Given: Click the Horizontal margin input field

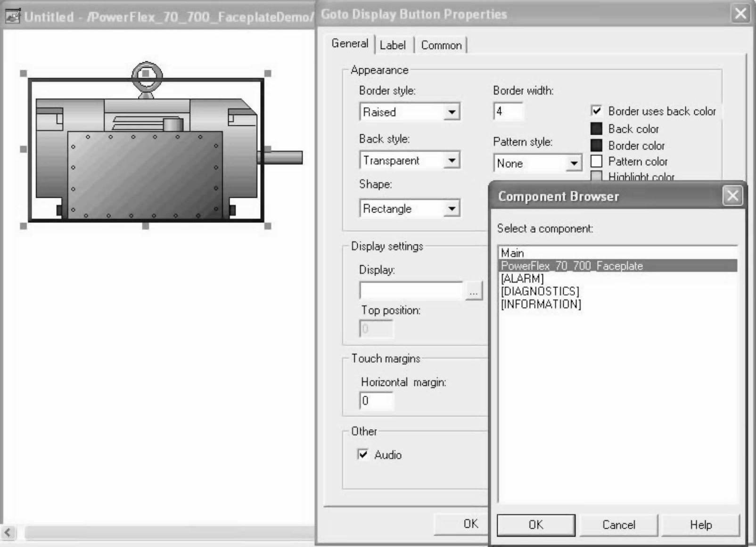Looking at the screenshot, I should [376, 401].
